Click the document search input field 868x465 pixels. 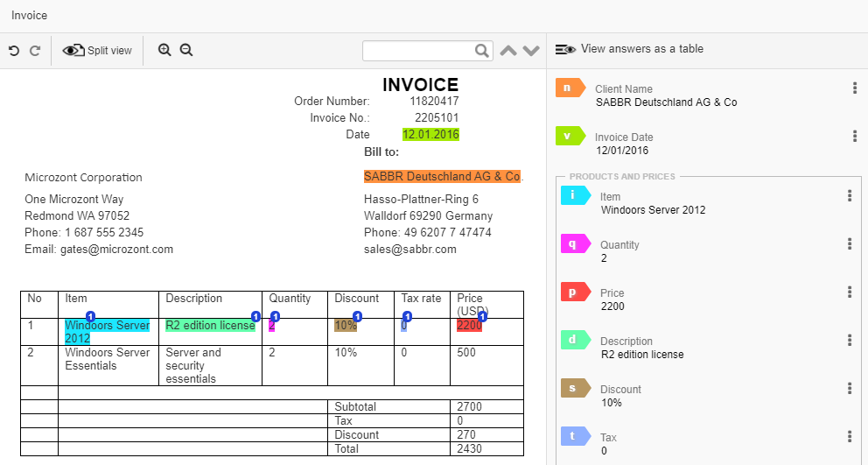pos(420,51)
